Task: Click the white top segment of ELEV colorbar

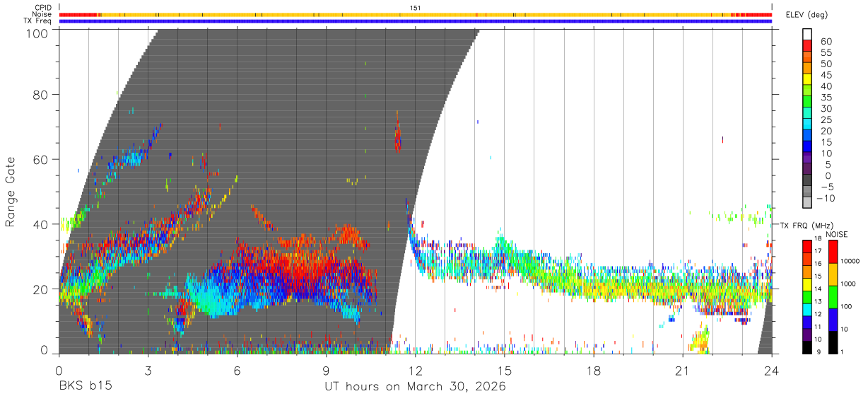Action: click(807, 34)
